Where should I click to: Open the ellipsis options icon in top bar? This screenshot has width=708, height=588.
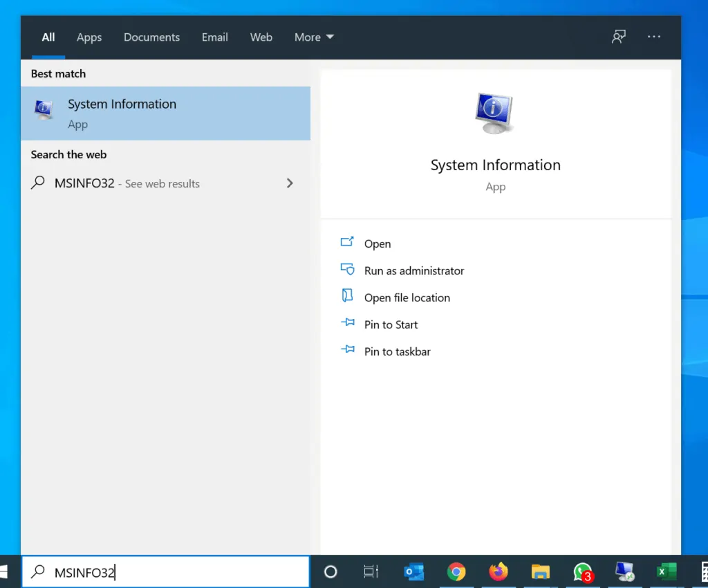click(653, 37)
